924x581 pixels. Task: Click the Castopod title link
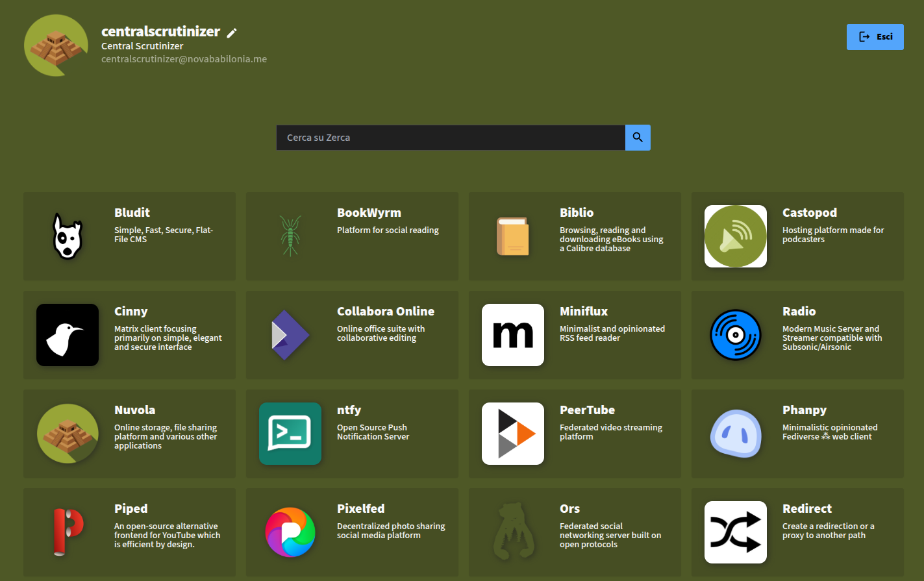(x=810, y=212)
